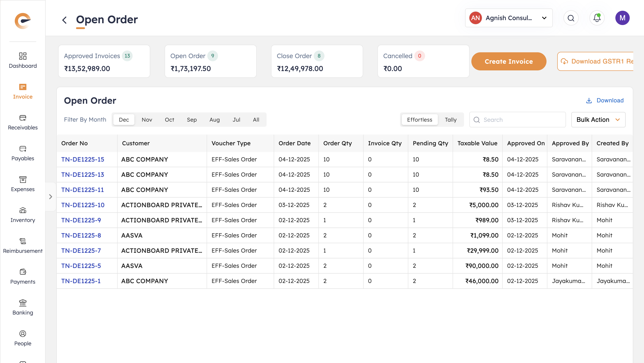Open the Bulk Action dropdown

point(598,120)
